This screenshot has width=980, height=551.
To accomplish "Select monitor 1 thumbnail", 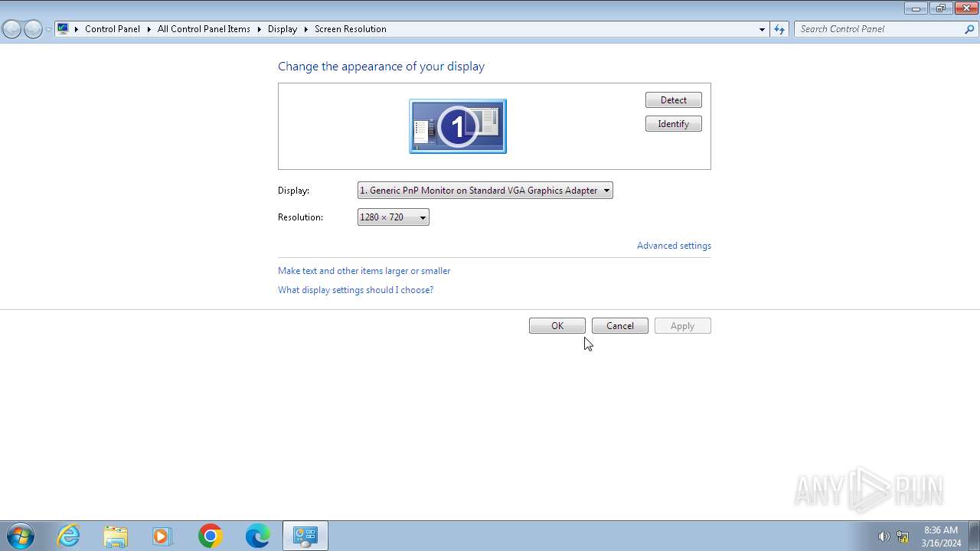I will pos(458,126).
